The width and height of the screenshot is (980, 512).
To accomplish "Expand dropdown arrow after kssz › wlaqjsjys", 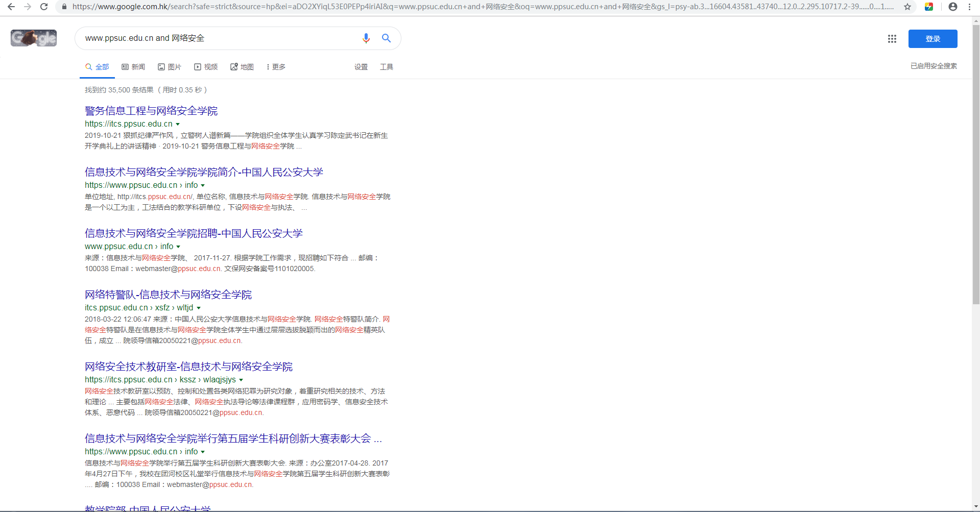I will 241,380.
